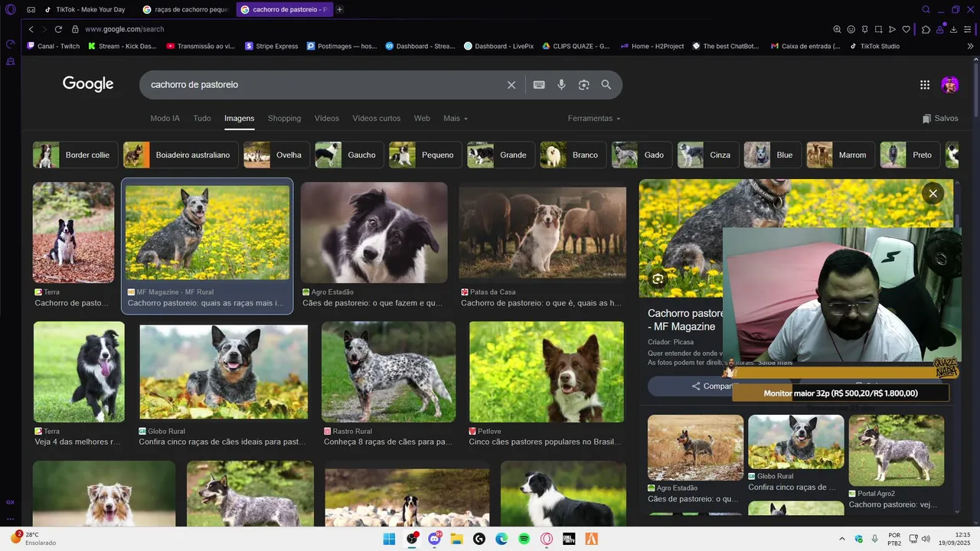Image resolution: width=980 pixels, height=551 pixels.
Task: Filter by the Cinza color chip
Action: coord(708,155)
